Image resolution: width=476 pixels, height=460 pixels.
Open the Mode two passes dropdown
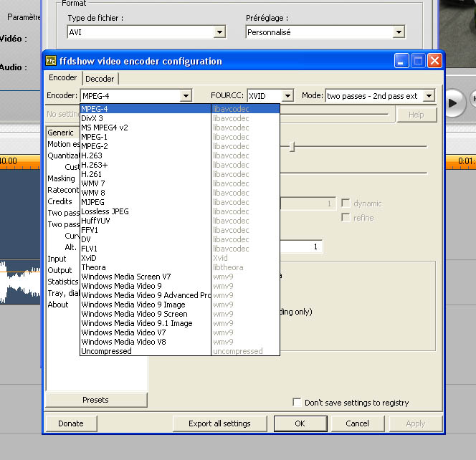pyautogui.click(x=429, y=96)
